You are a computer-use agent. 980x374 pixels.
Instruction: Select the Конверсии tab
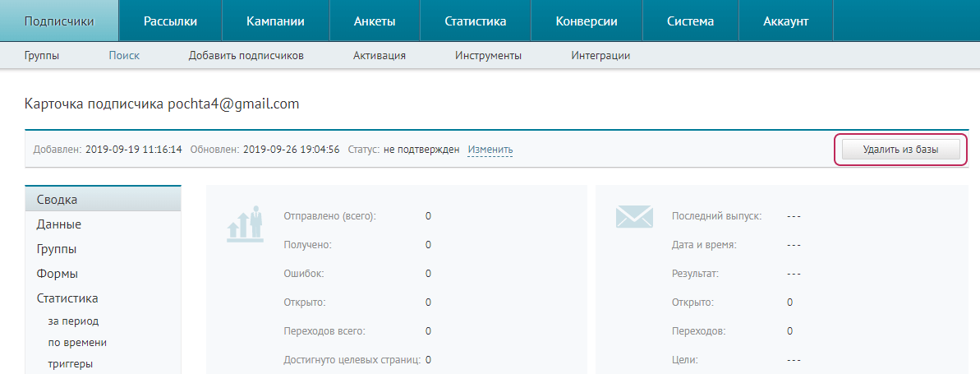[586, 21]
